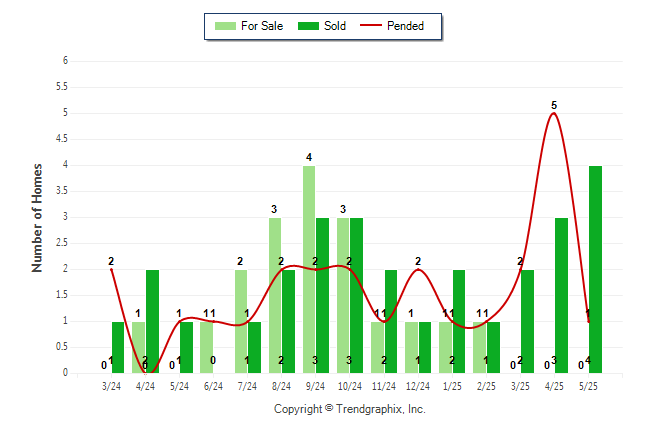Click the 8/24 x-axis label
The width and height of the screenshot is (646, 434).
pos(281,386)
